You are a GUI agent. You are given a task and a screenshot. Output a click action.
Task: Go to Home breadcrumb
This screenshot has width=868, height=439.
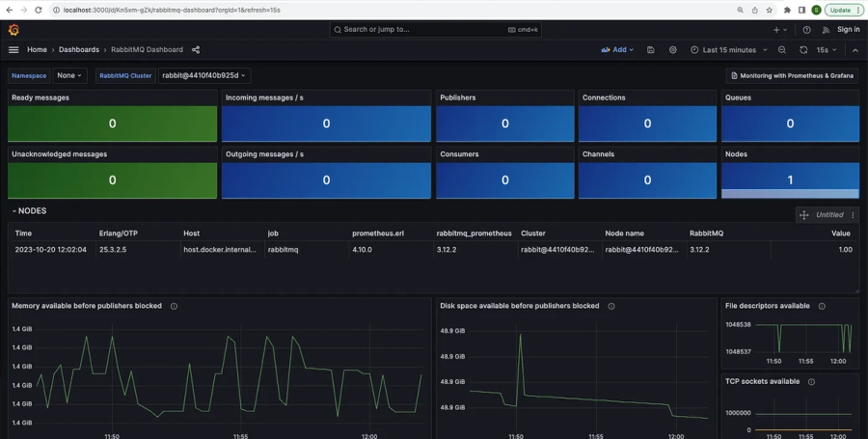coord(37,50)
